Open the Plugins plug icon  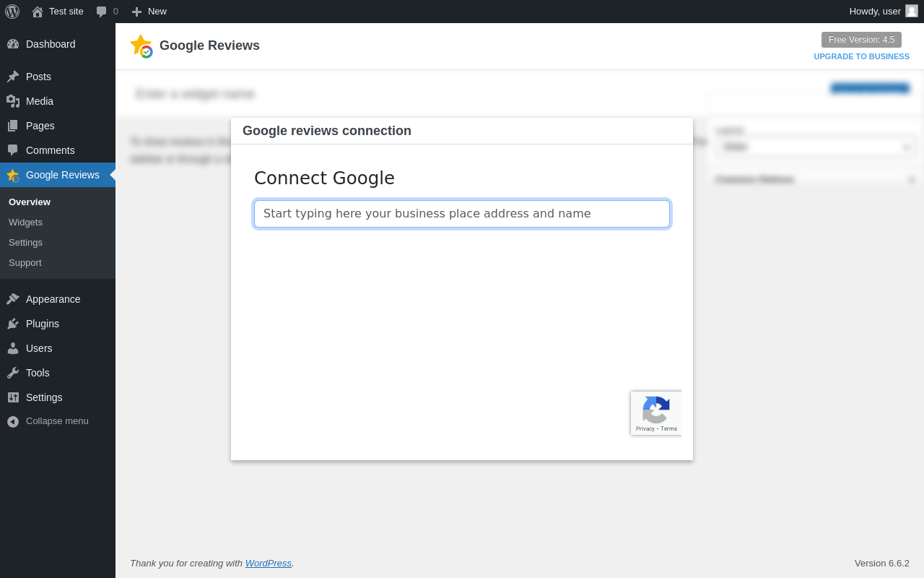tap(13, 324)
